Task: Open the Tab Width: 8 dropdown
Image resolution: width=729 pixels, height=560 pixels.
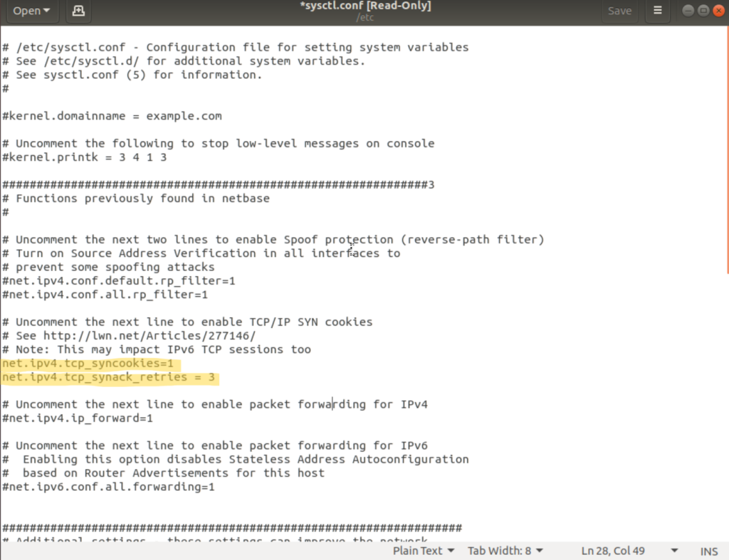Action: coord(505,550)
